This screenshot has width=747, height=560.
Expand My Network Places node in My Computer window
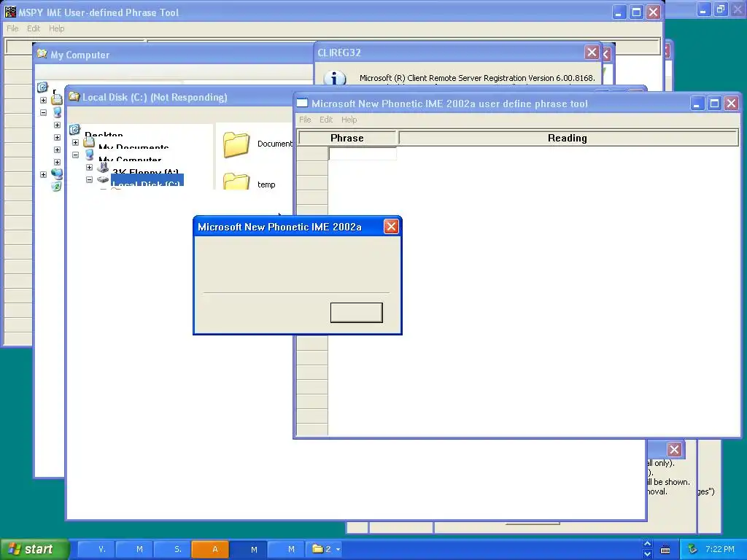pos(43,175)
